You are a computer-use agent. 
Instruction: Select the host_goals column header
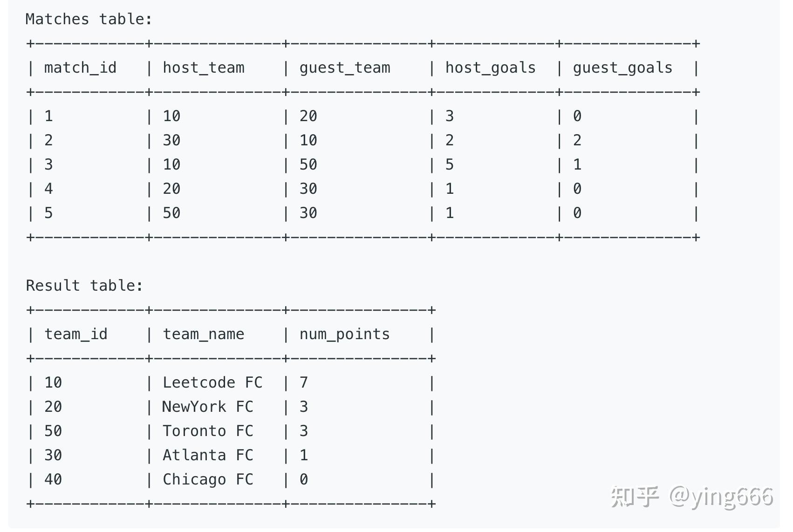[x=490, y=68]
